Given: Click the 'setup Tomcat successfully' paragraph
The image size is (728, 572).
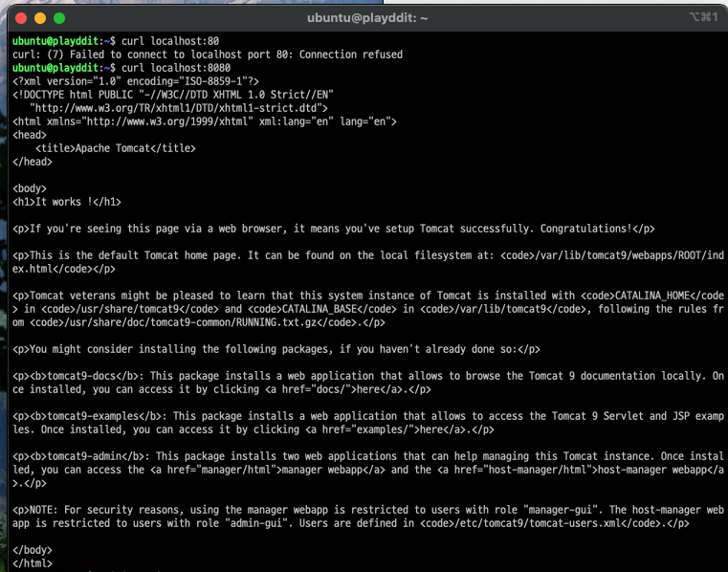Looking at the screenshot, I should pos(334,229).
